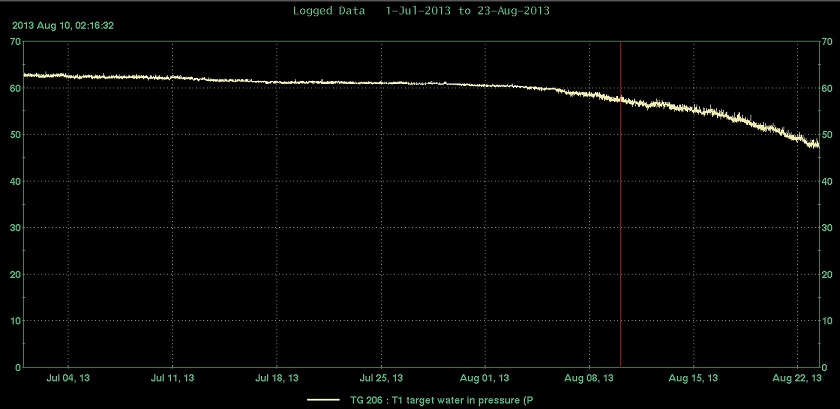The image size is (840, 409).
Task: Click the '50' label on the left axis
Action: tap(16, 135)
